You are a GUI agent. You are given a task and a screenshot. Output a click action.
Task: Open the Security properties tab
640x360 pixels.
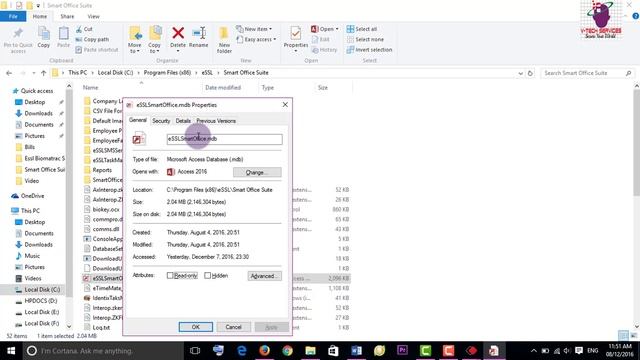pyautogui.click(x=161, y=121)
